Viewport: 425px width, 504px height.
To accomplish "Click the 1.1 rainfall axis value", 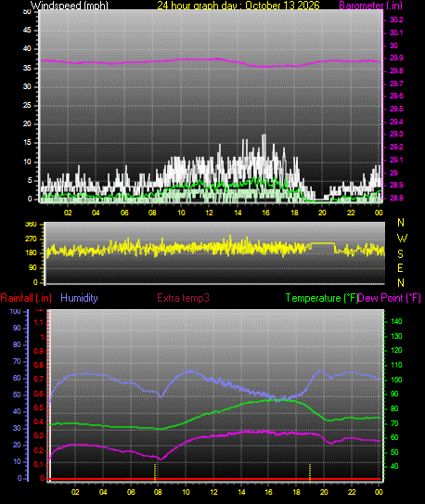I will (39, 322).
